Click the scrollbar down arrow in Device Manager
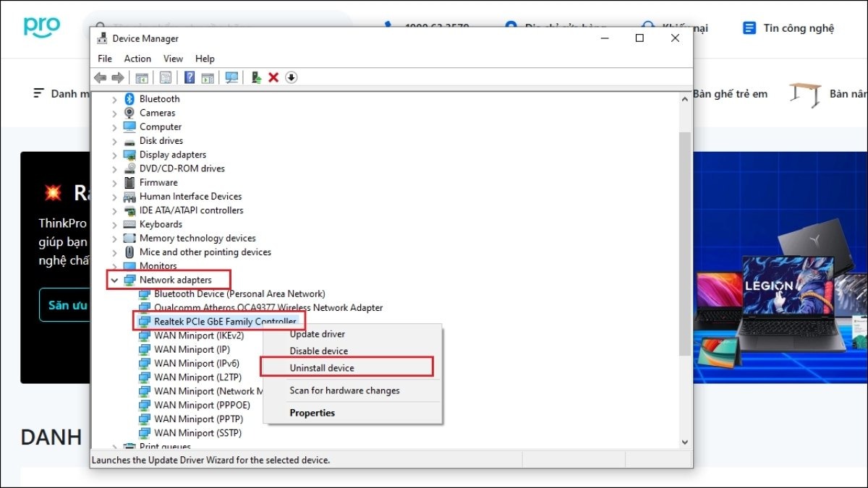 pyautogui.click(x=685, y=442)
